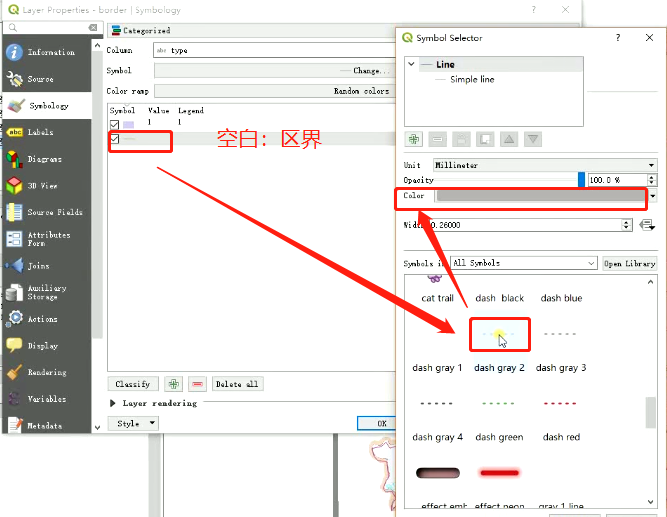Screen dimensions: 667x517
Task: Click the Metadata document icon
Action: (x=15, y=425)
